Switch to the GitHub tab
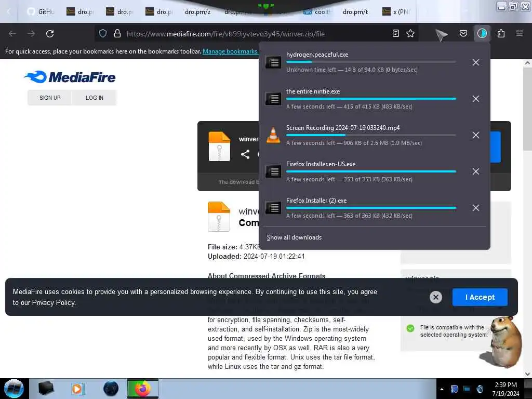The image size is (532, 399). point(42,12)
